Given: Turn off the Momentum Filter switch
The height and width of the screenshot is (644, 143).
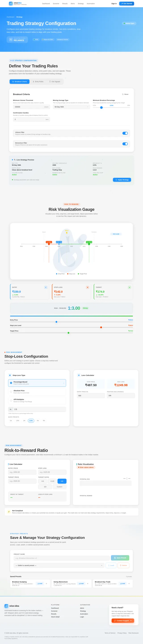Looking at the screenshot, I should pyautogui.click(x=125, y=144).
